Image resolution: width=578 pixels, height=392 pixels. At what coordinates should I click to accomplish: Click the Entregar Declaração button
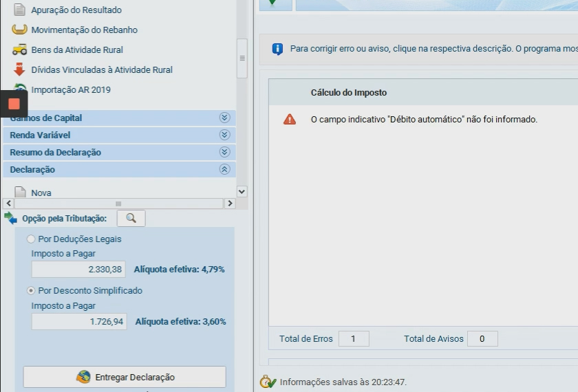(x=125, y=377)
